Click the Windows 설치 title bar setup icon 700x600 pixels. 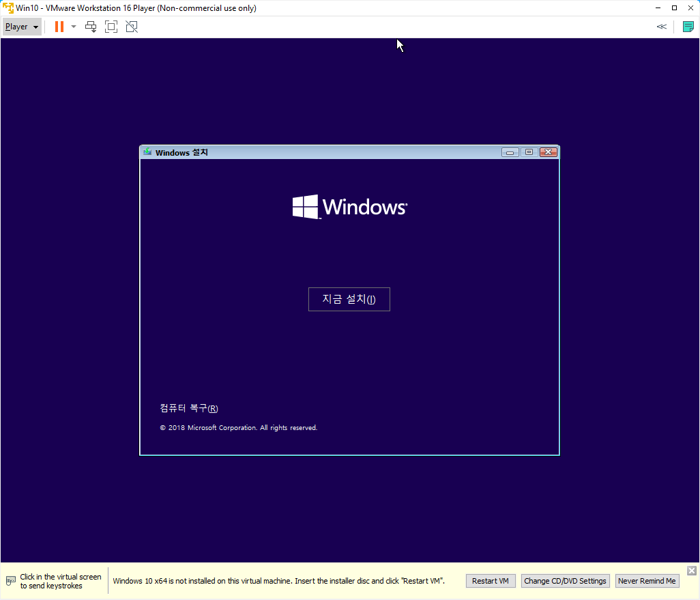[x=147, y=152]
